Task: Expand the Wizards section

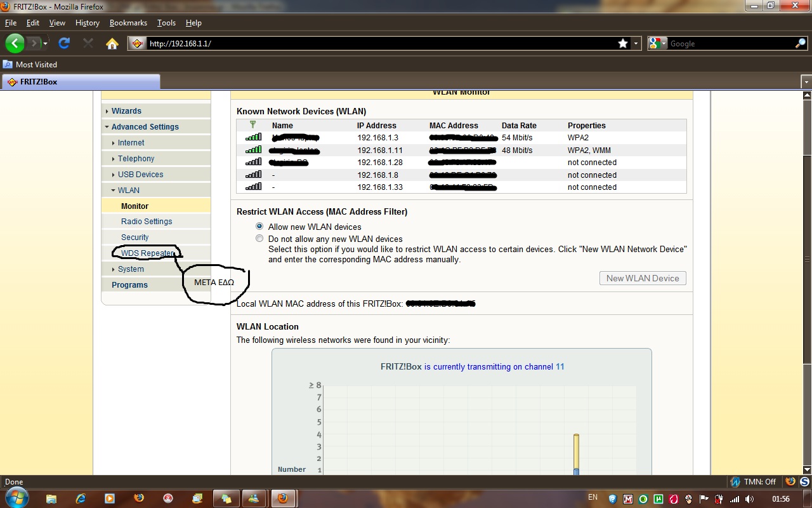Action: [x=126, y=111]
